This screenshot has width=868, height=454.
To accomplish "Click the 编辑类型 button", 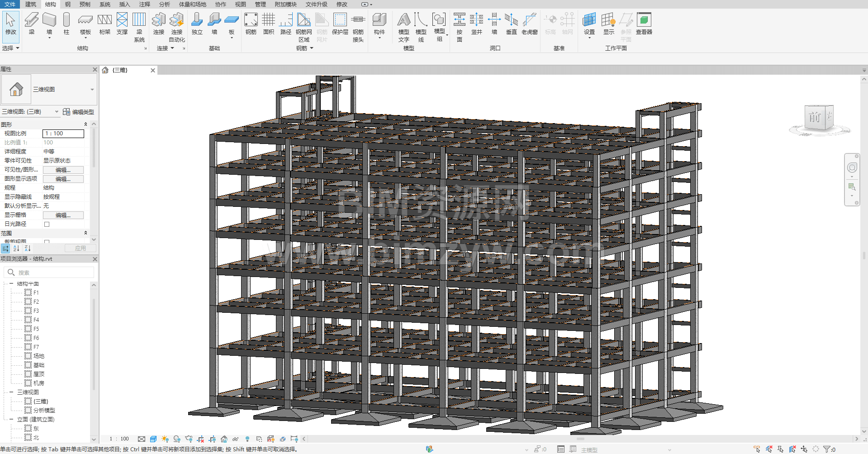I will pyautogui.click(x=79, y=112).
